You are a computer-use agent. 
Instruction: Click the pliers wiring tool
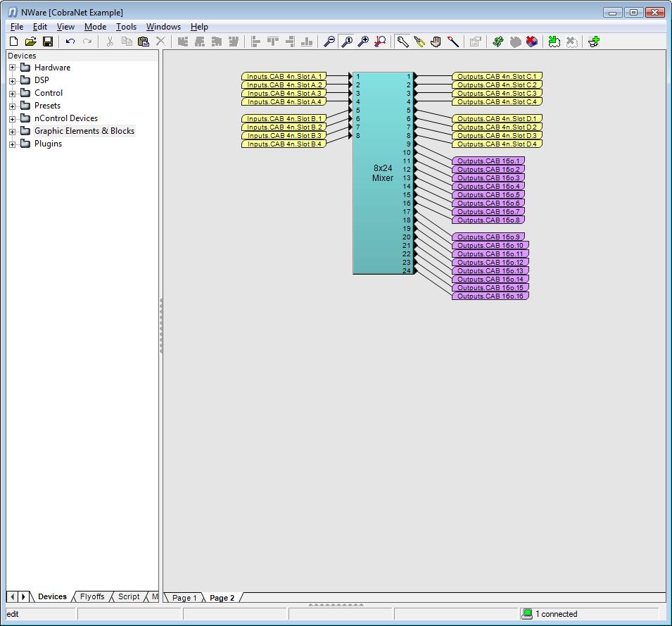(x=419, y=42)
